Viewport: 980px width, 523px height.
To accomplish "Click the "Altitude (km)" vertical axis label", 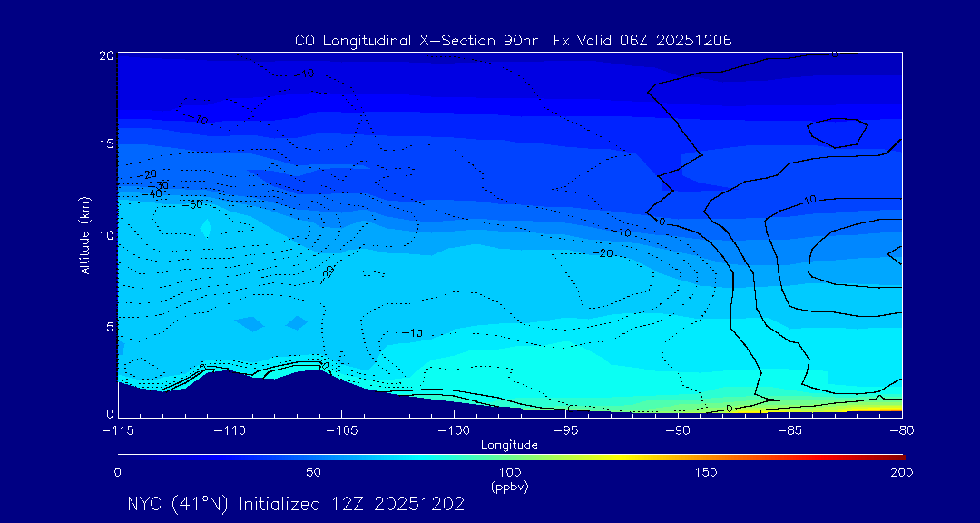I will click(x=84, y=233).
